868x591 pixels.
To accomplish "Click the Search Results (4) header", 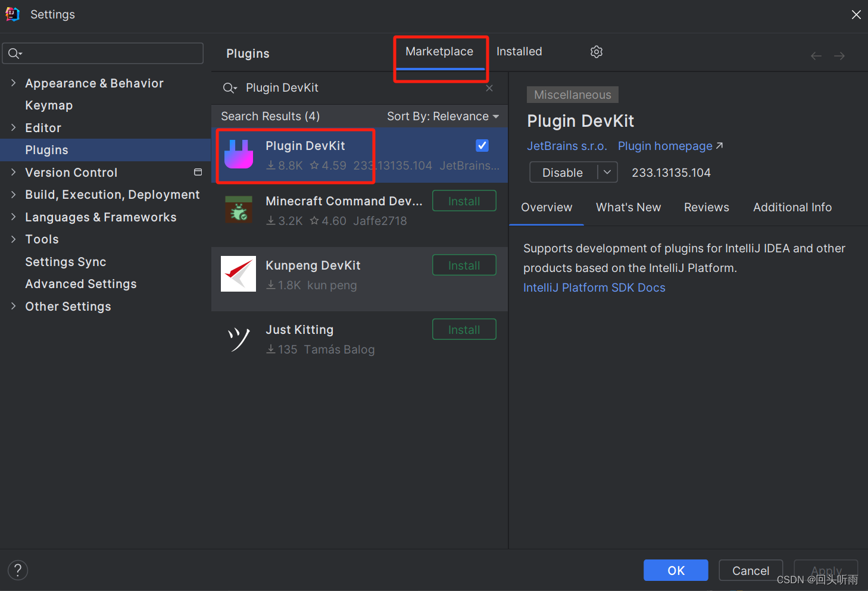I will pyautogui.click(x=270, y=116).
